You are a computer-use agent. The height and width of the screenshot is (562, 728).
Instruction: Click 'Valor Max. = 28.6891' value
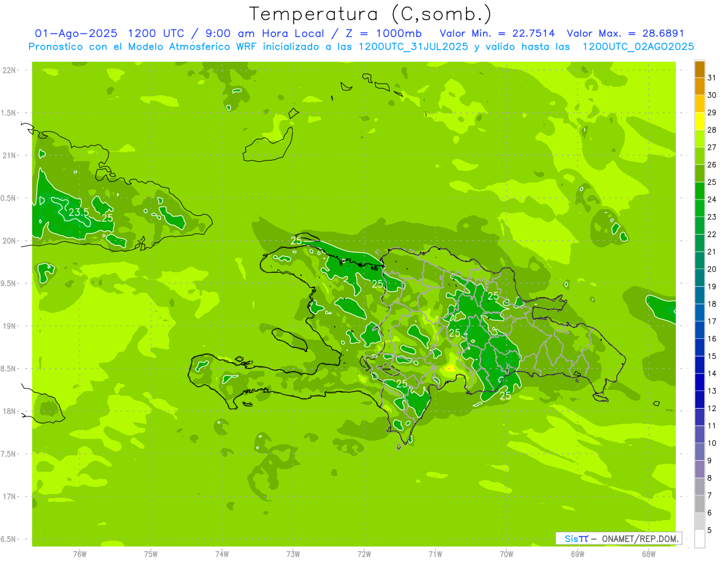pyautogui.click(x=626, y=34)
